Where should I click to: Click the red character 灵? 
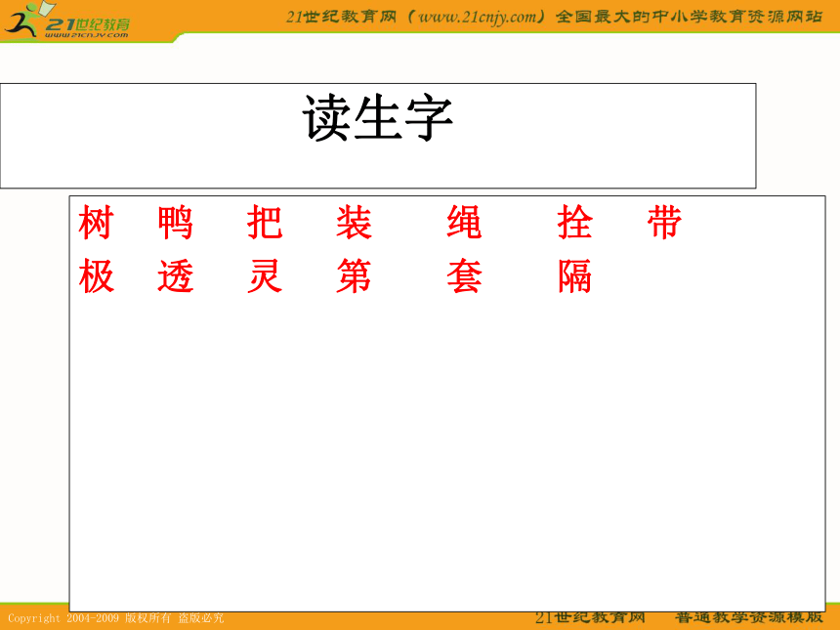coord(265,275)
